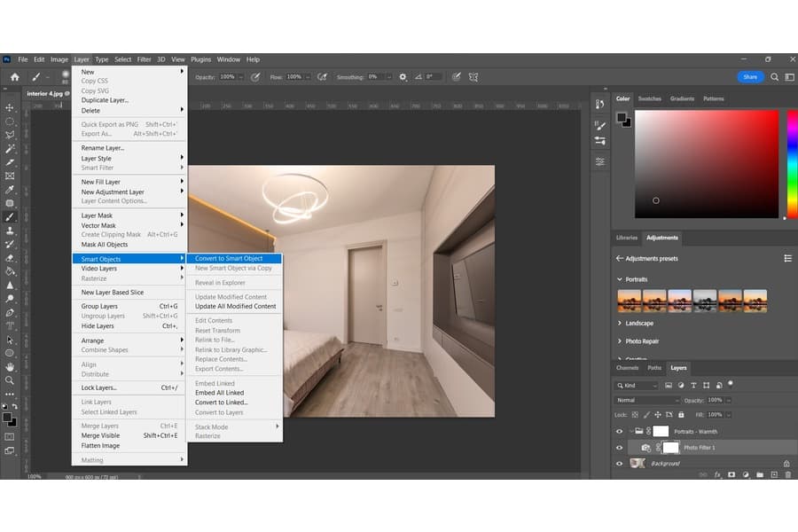Click the hue spectrum slider
The width and height of the screenshot is (798, 532).
(793, 164)
